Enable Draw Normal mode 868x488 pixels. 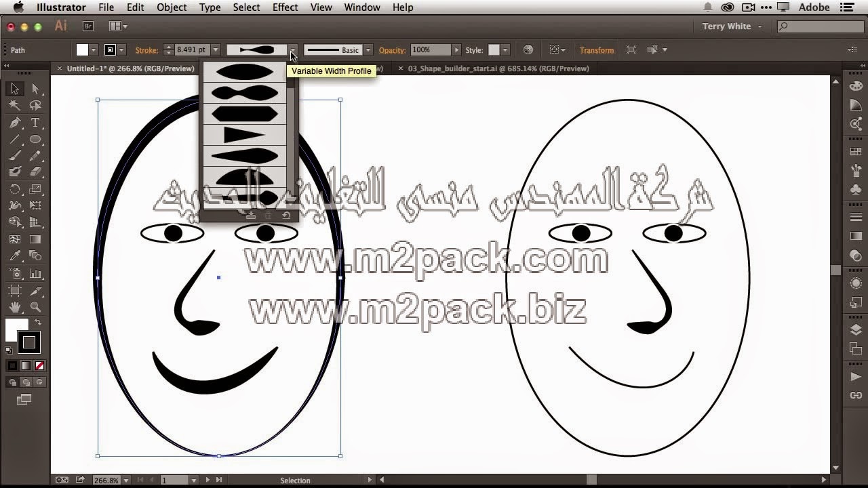pos(13,382)
